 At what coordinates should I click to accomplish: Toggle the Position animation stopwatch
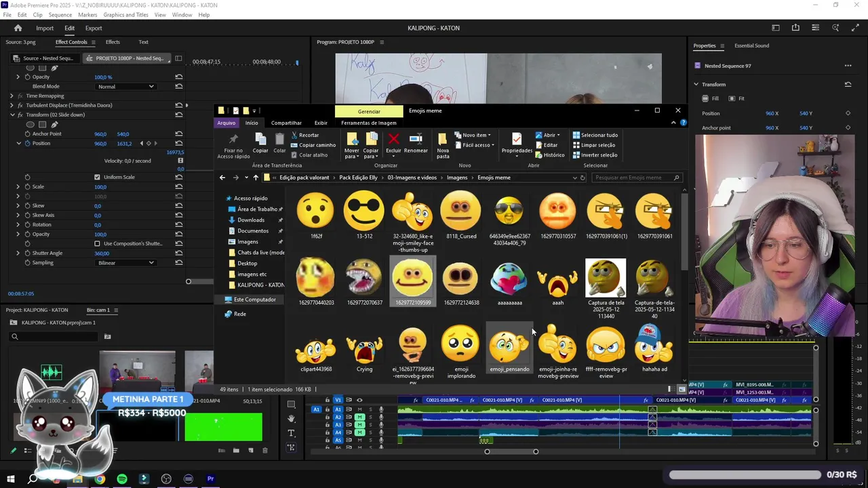click(28, 144)
